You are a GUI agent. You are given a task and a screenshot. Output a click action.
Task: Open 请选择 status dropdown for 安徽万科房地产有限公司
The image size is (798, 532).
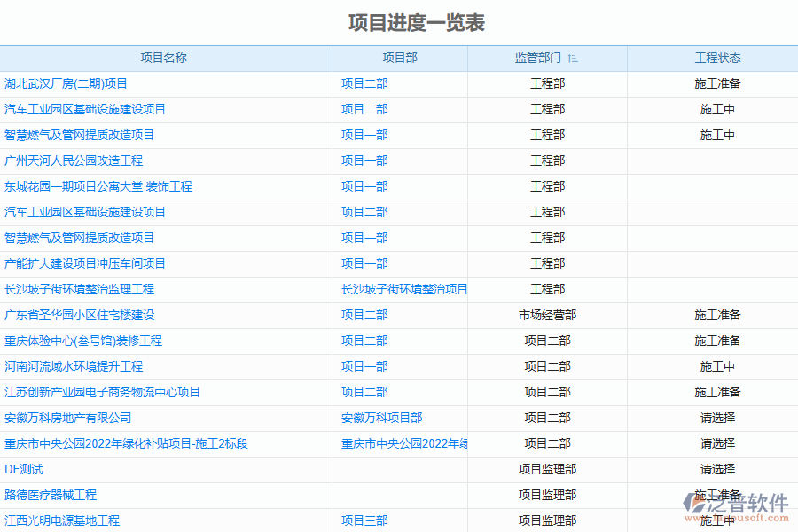point(717,418)
